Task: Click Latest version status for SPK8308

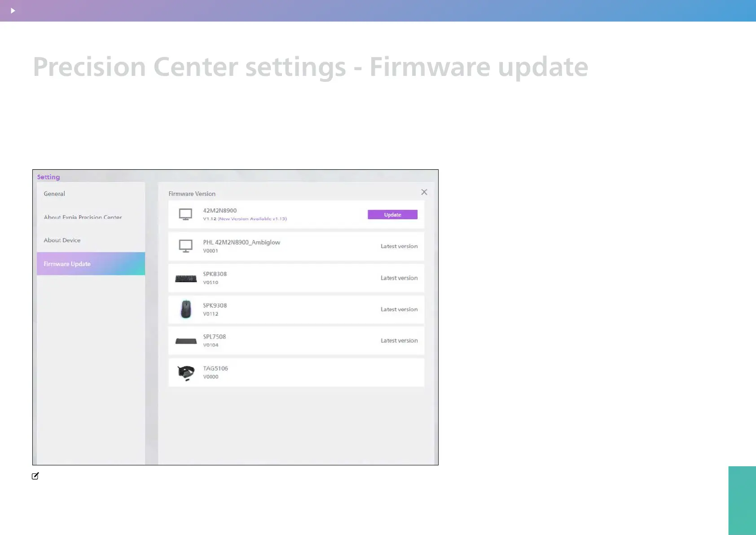Action: [x=399, y=278]
